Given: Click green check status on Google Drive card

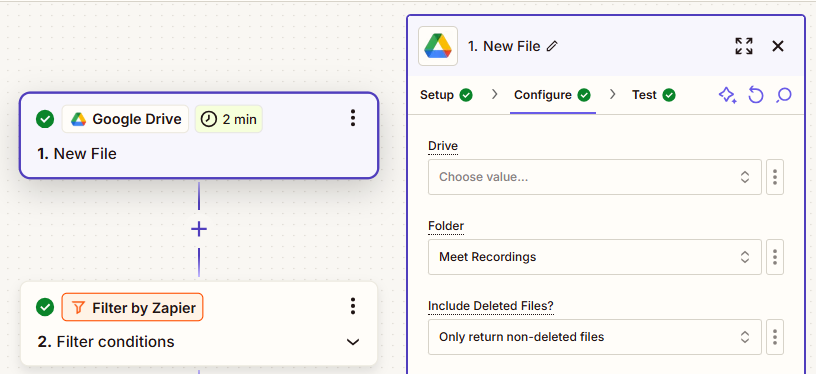Looking at the screenshot, I should (x=45, y=119).
